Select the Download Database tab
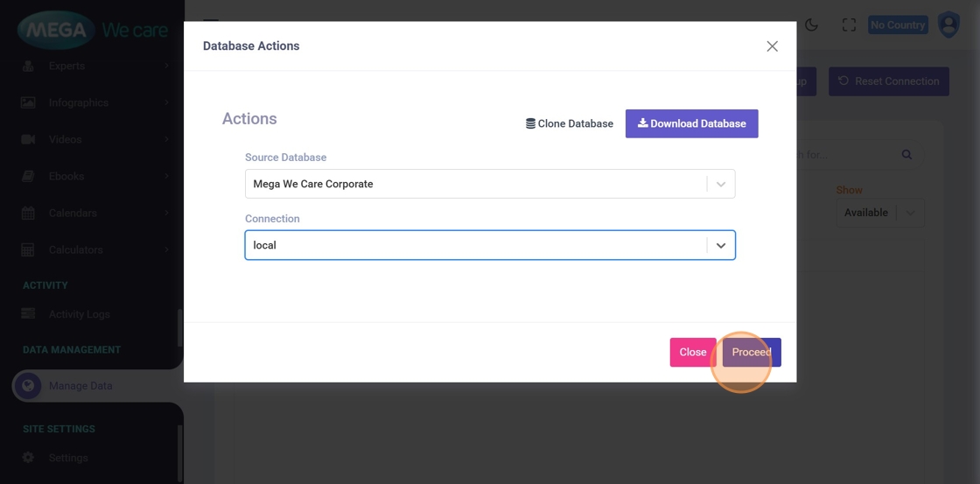This screenshot has height=484, width=980. [x=691, y=123]
